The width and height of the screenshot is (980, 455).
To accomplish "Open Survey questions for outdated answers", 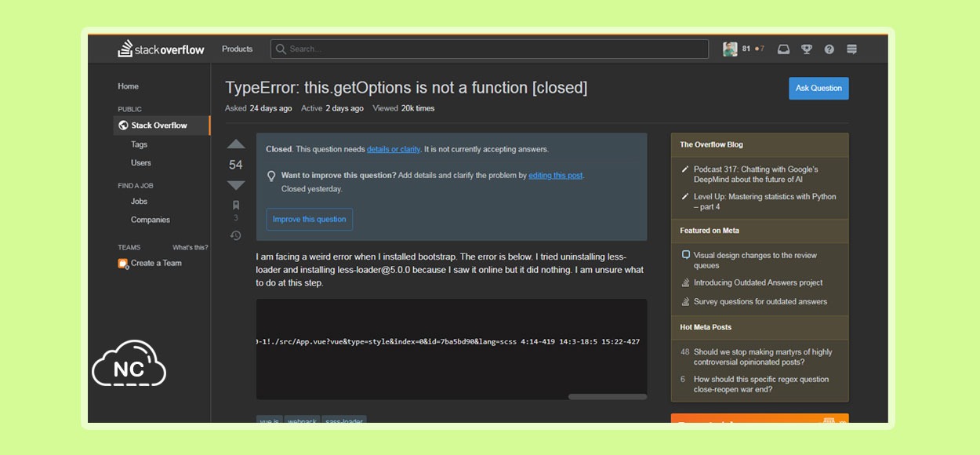I will pos(760,301).
